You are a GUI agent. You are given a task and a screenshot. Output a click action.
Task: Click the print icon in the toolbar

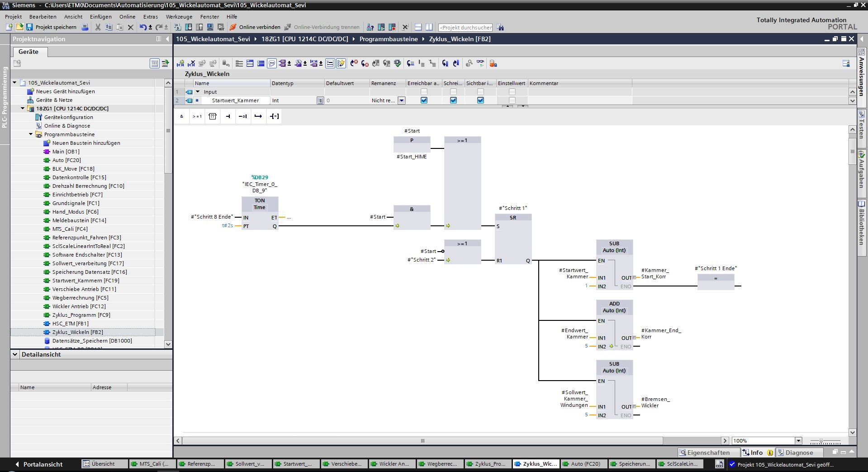85,27
